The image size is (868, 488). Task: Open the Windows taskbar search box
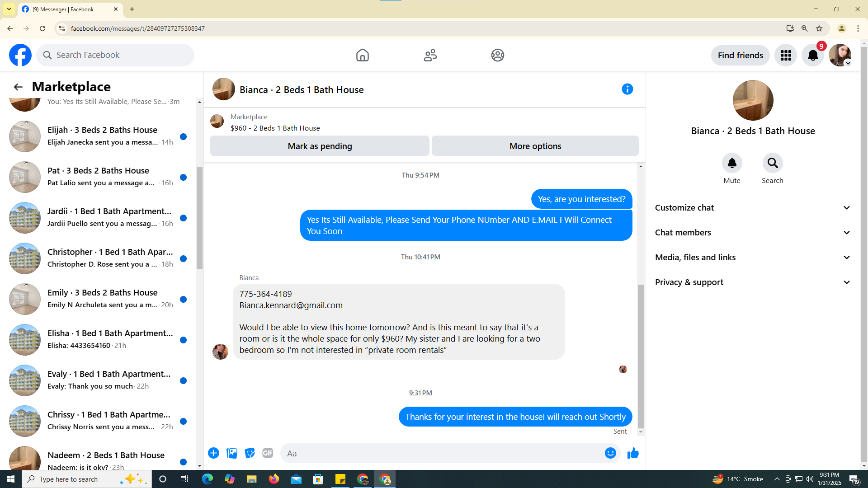point(87,479)
